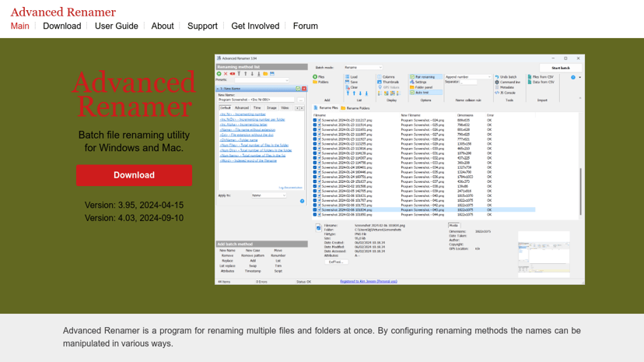Click the Command line gear icon
The image size is (644, 362).
coord(497,83)
